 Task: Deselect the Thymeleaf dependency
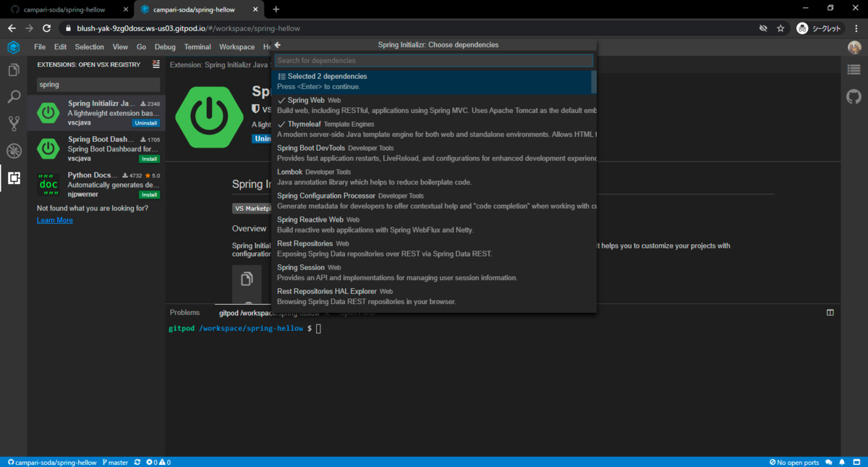(434, 129)
